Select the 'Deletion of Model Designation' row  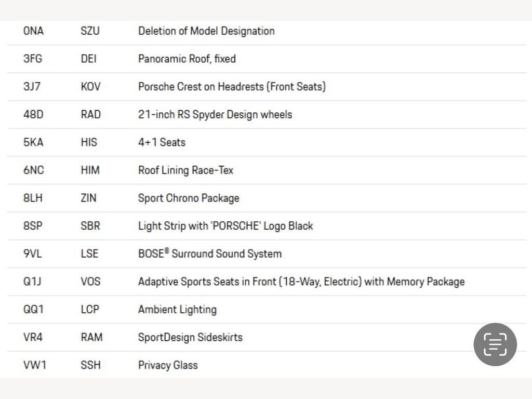coord(267,31)
